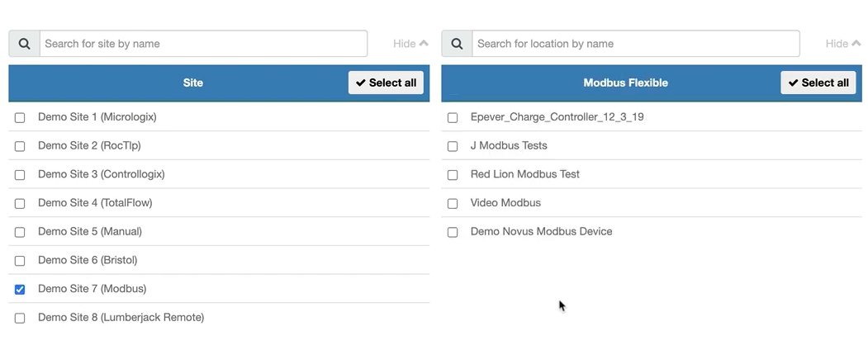This screenshot has width=868, height=350.
Task: Click the site search magnifier icon
Action: pos(24,44)
